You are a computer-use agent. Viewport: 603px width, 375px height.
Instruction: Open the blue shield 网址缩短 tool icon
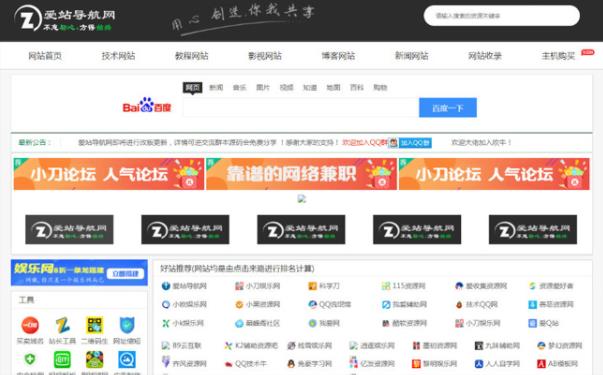pyautogui.click(x=127, y=325)
